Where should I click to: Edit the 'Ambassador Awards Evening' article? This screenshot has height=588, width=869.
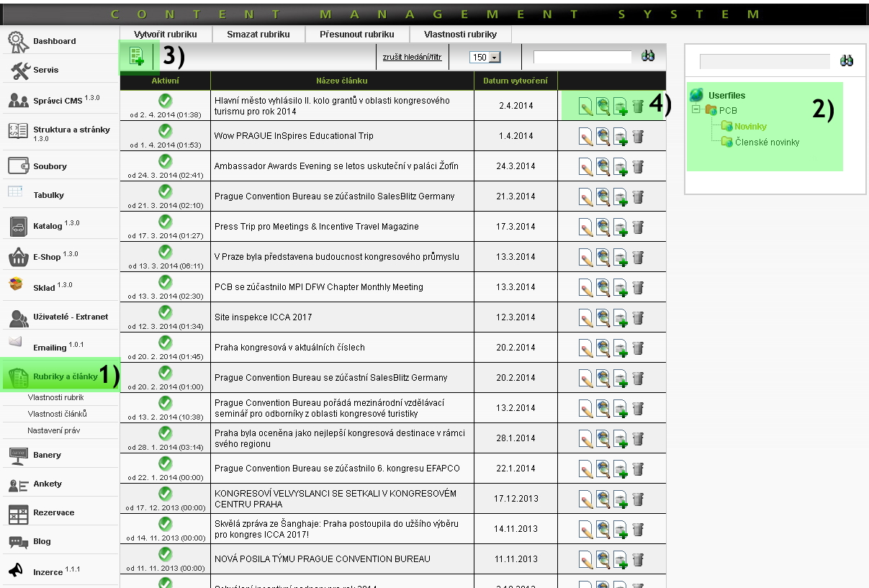click(x=586, y=167)
